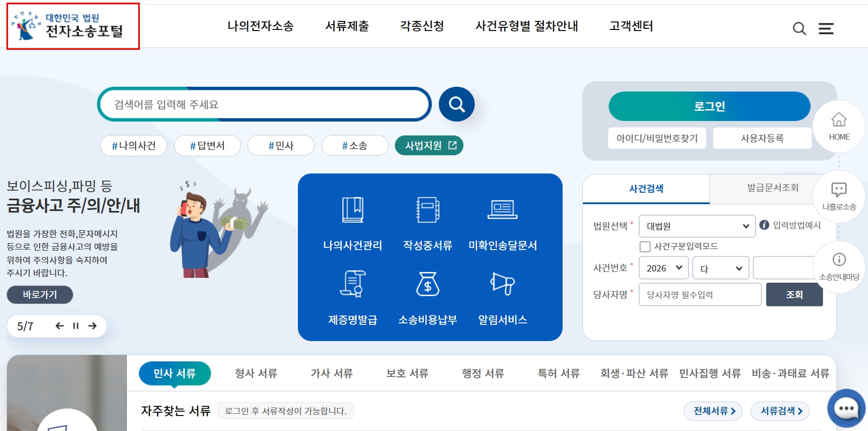Click the 바로가기 banner button
Screen dimensions: 868x431
pyautogui.click(x=40, y=294)
